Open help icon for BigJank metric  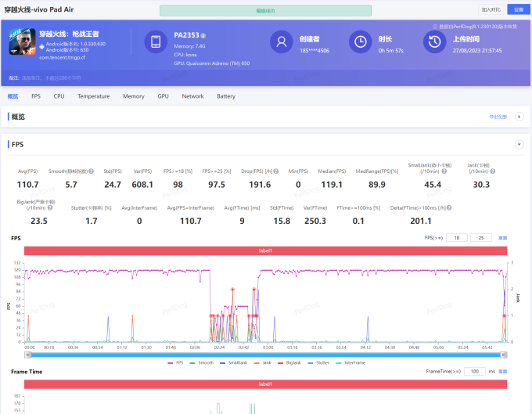tap(50, 207)
